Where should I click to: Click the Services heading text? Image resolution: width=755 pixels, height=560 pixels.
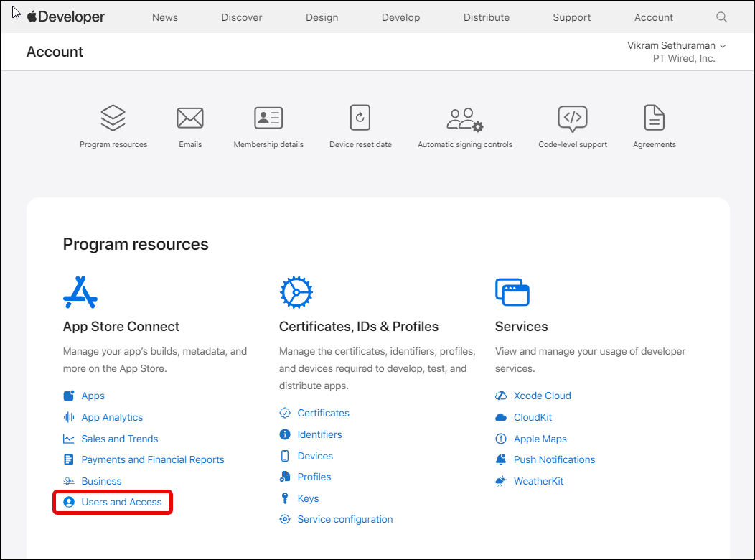[521, 327]
